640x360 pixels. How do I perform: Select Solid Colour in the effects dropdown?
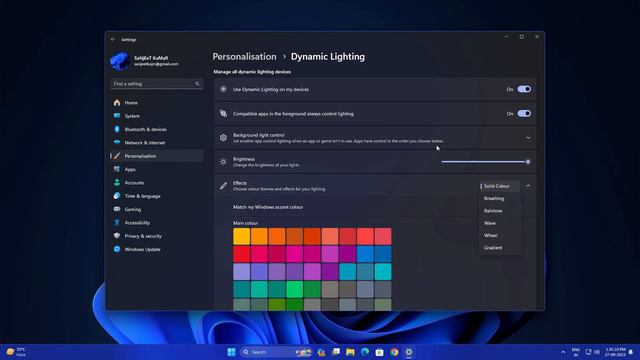pos(500,186)
